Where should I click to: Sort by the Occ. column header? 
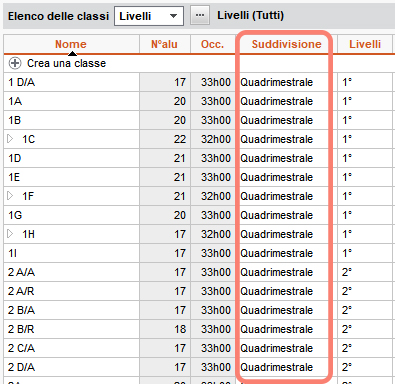tap(212, 44)
